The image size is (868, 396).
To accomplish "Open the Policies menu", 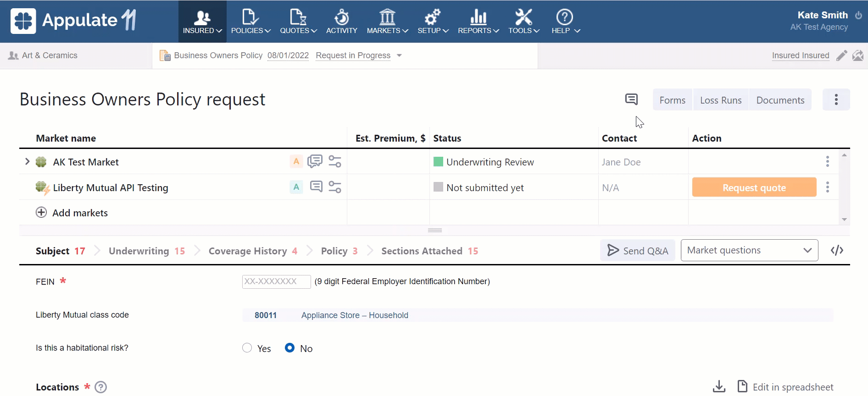I will pos(250,22).
